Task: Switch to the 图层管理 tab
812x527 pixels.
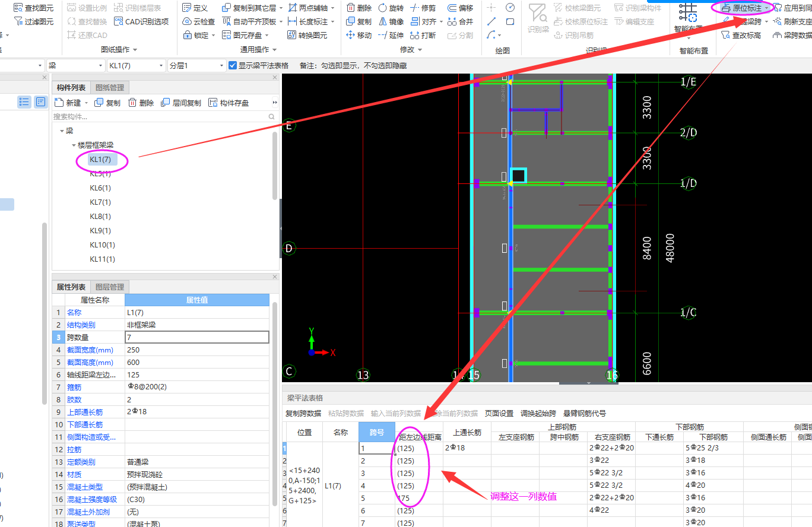Action: point(110,287)
